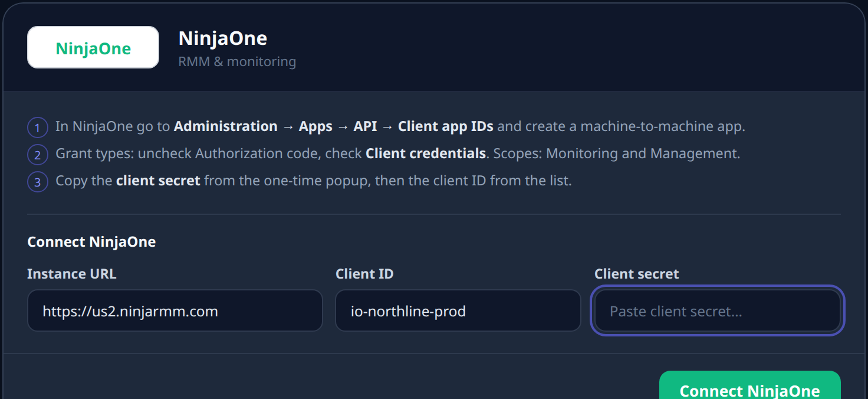868x399 pixels.
Task: Click the 'Client app IDs' bold text
Action: pyautogui.click(x=446, y=126)
